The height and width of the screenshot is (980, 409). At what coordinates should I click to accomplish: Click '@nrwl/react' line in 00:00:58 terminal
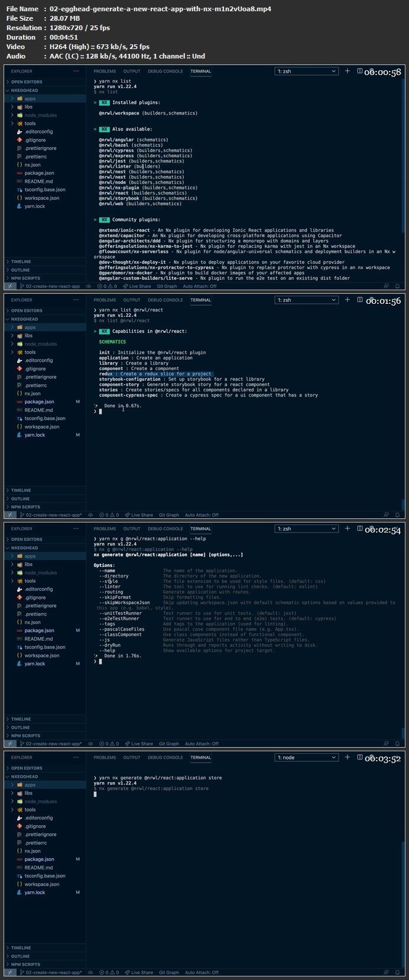pos(142,193)
